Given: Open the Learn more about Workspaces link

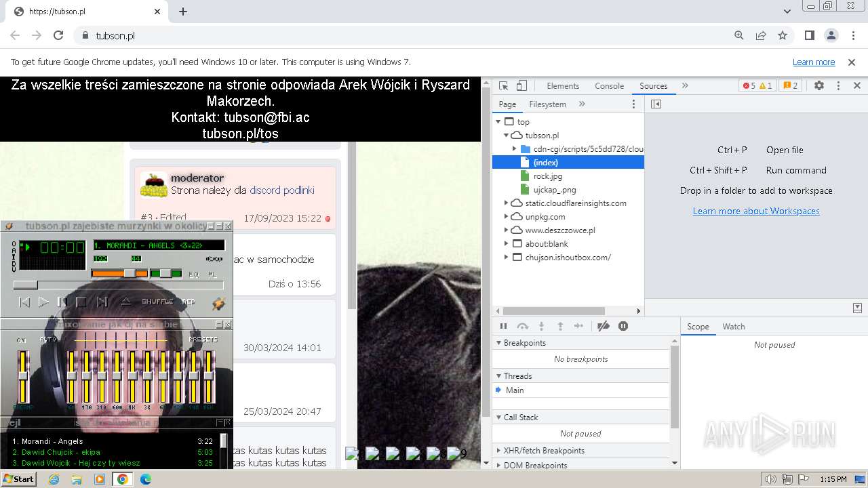Looking at the screenshot, I should coord(756,211).
